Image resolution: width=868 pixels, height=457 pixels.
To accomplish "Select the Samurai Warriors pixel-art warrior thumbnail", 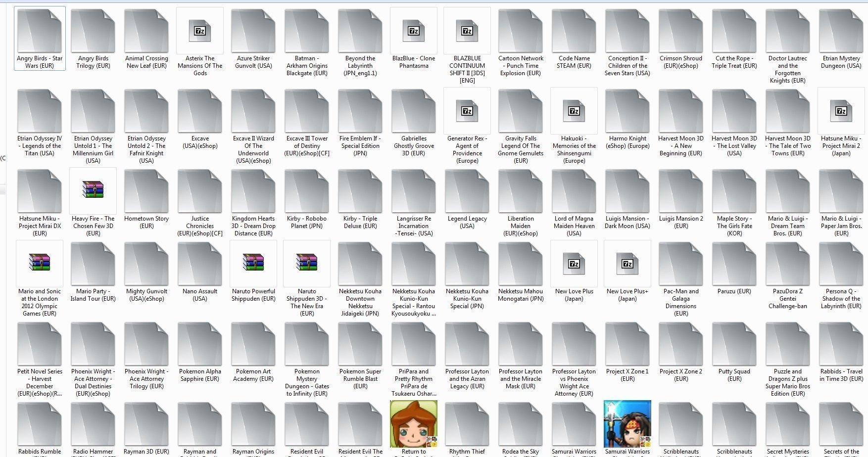I will (x=627, y=424).
